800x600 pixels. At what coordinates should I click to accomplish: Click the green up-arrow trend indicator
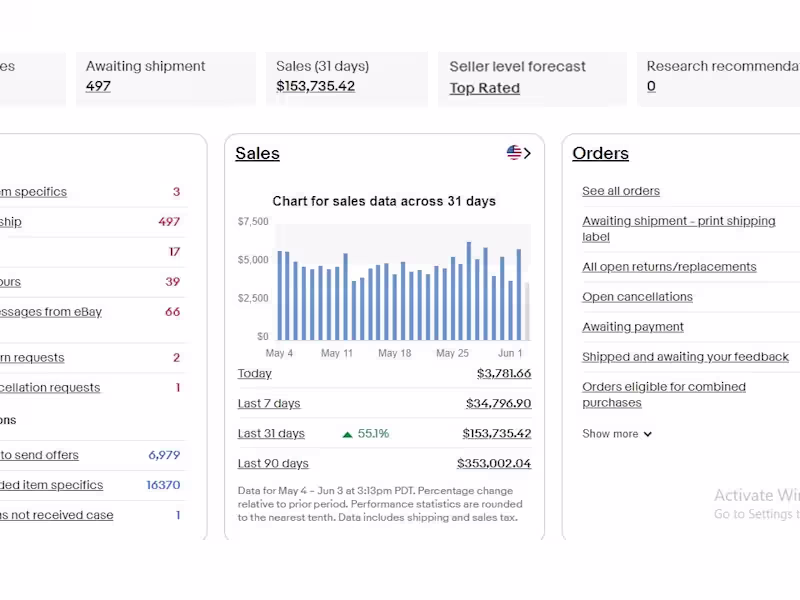(x=347, y=434)
